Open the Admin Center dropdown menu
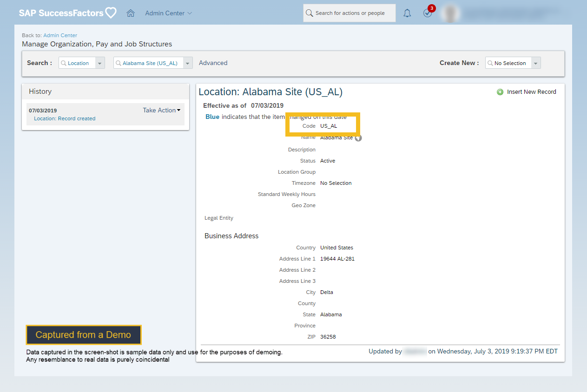The width and height of the screenshot is (587, 392). pyautogui.click(x=168, y=13)
